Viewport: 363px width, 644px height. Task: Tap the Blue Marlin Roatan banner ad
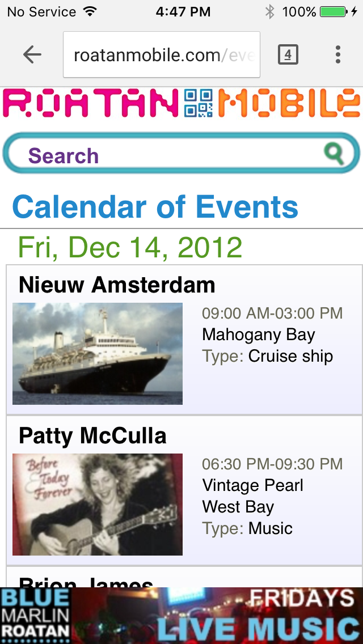click(x=181, y=616)
